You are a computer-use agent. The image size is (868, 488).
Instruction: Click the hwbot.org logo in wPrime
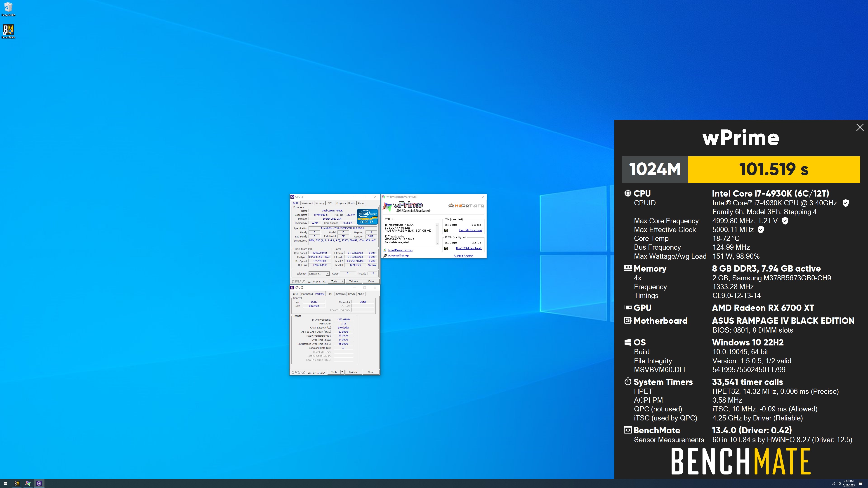pos(466,205)
